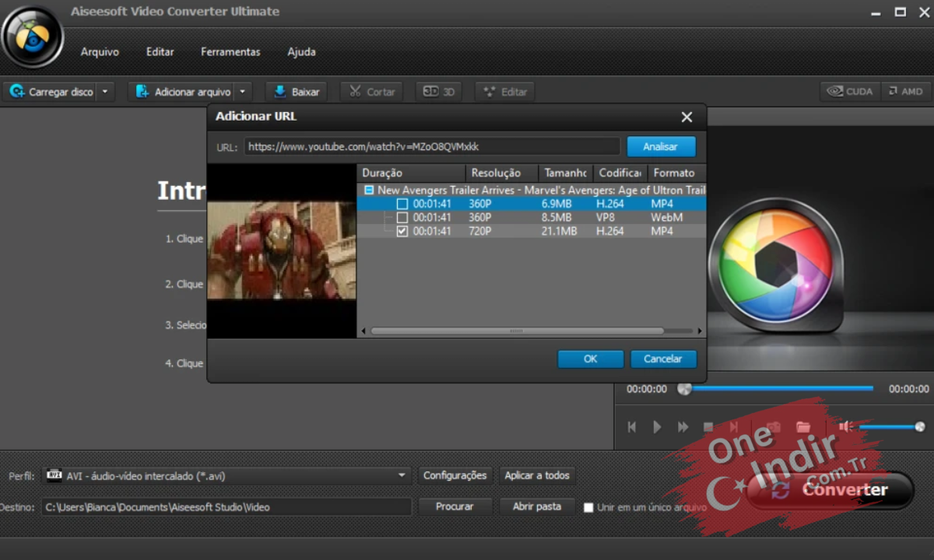
Task: Click the previous track playback button
Action: pos(632,427)
